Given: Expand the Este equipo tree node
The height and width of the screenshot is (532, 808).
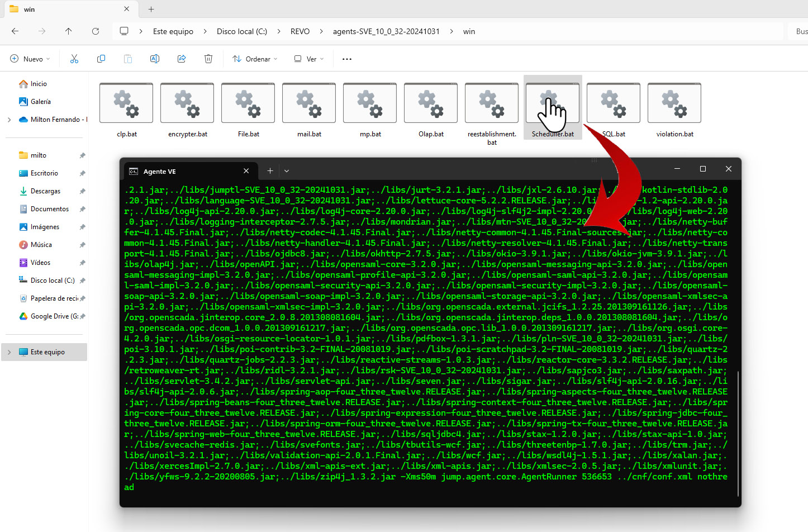Looking at the screenshot, I should pos(9,352).
